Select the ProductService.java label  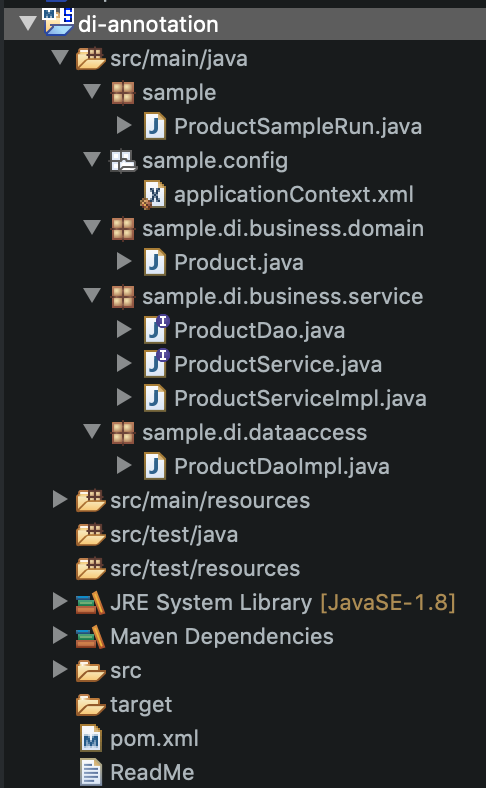[278, 365]
